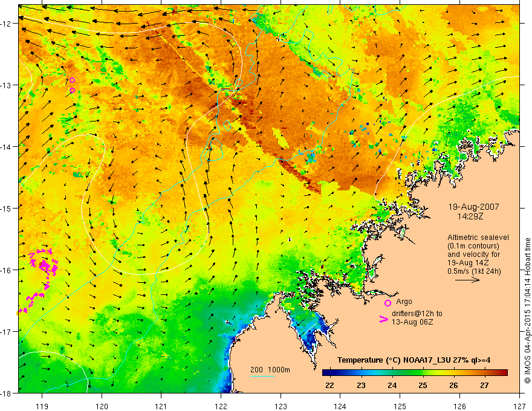Click color bar tick label 25
This screenshot has width=532, height=411.
coord(423,386)
